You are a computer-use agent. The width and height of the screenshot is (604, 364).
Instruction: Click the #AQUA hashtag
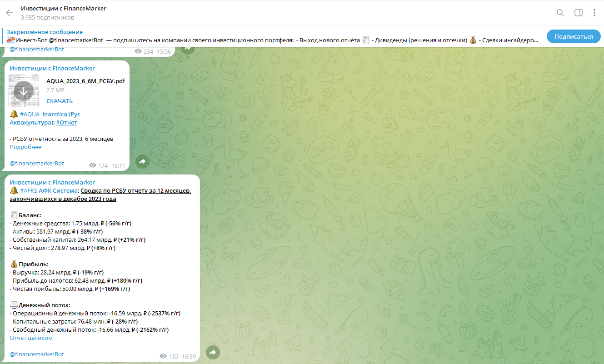[x=30, y=114]
